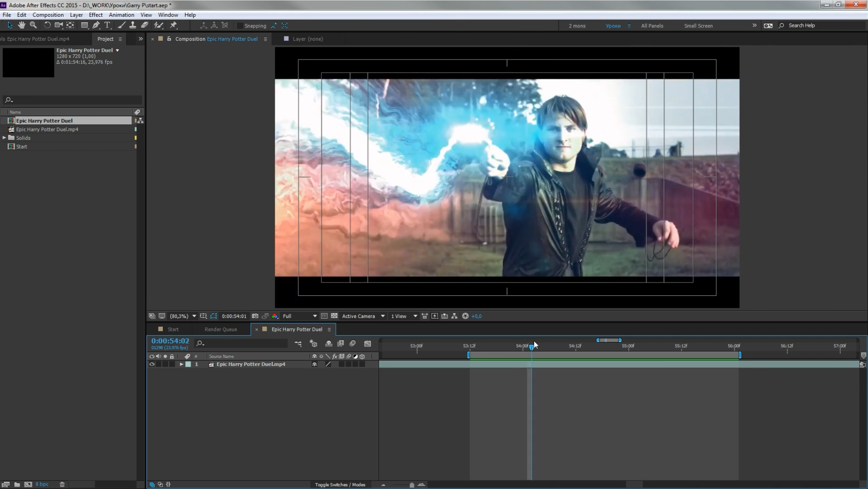Select the Roto Brush tool

click(x=159, y=25)
